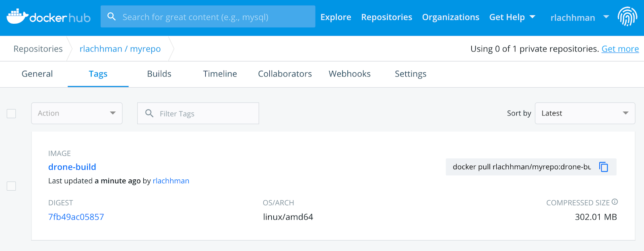This screenshot has height=251, width=644.
Task: Open the Action dropdown
Action: (77, 113)
